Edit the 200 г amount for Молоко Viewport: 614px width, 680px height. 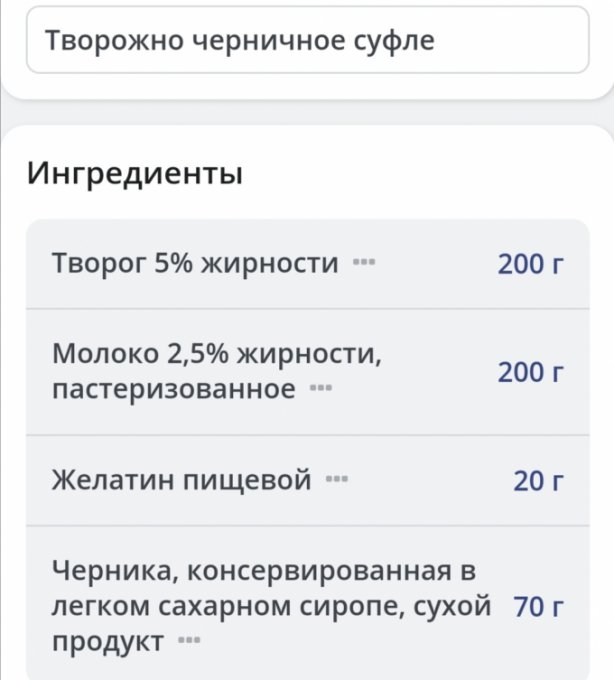531,372
